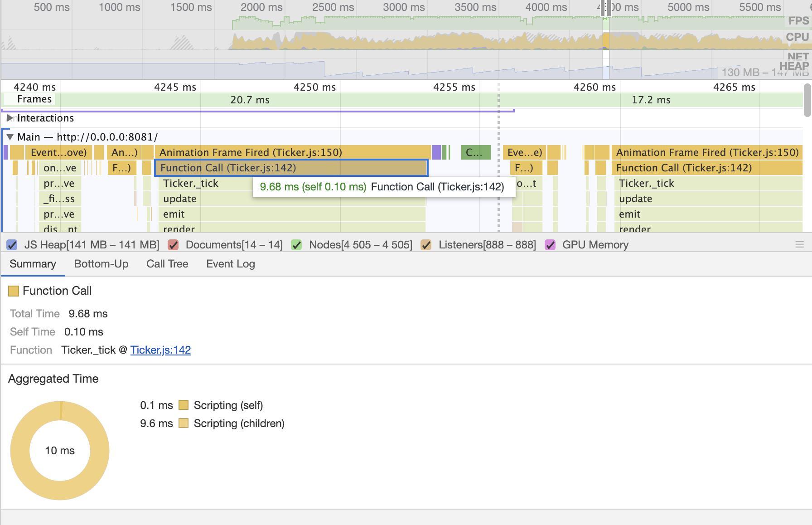Open the Ticker.js:142 source link
Image resolution: width=812 pixels, height=525 pixels.
click(160, 350)
